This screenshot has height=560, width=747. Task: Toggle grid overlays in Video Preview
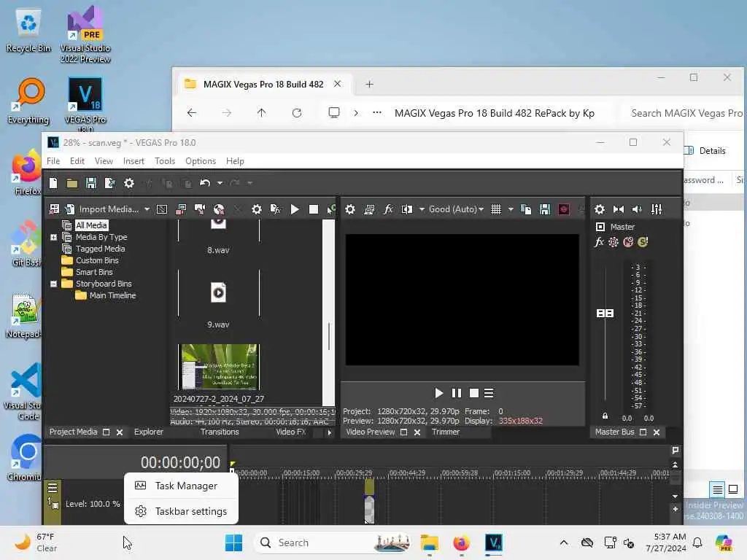click(x=496, y=209)
